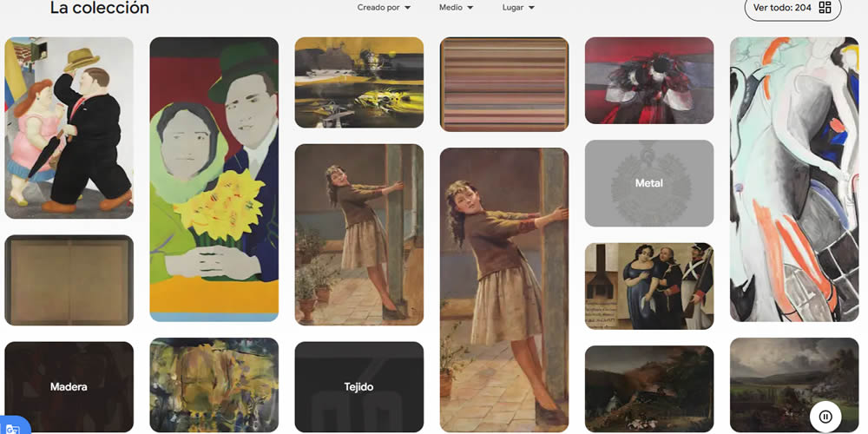Screen dimensions: 868x434
Task: Open the horizontal striped artwork thumbnail
Action: coord(503,84)
